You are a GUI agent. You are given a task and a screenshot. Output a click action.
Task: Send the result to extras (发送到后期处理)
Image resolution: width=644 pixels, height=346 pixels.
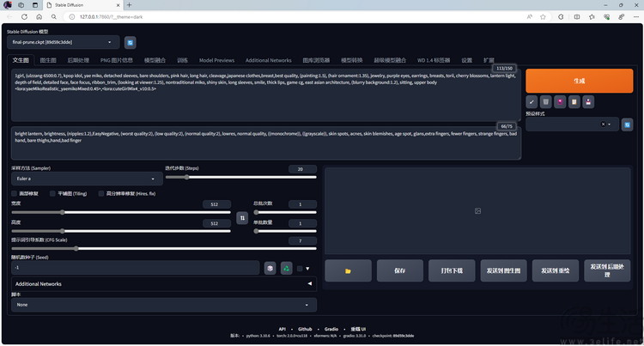(x=607, y=271)
